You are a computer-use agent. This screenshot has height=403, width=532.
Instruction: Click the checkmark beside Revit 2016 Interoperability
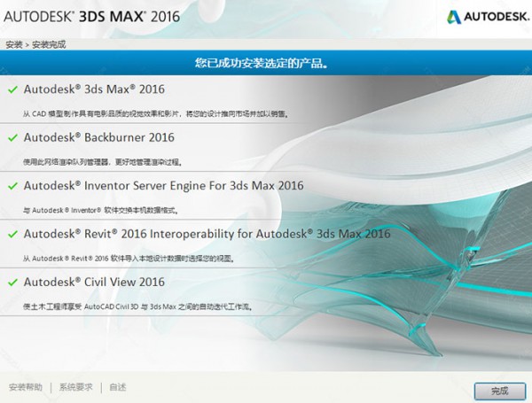click(12, 235)
